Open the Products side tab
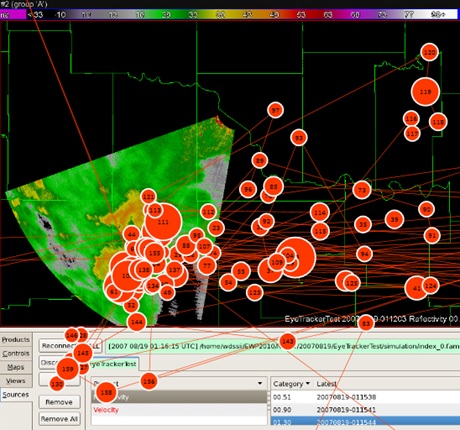Image resolution: width=460 pixels, height=430 pixels. tap(16, 339)
